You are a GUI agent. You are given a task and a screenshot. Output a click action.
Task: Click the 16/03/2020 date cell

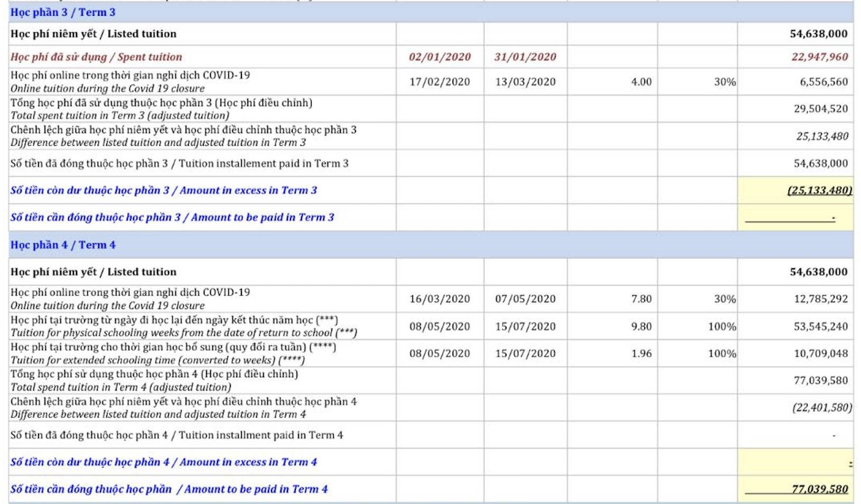click(439, 299)
